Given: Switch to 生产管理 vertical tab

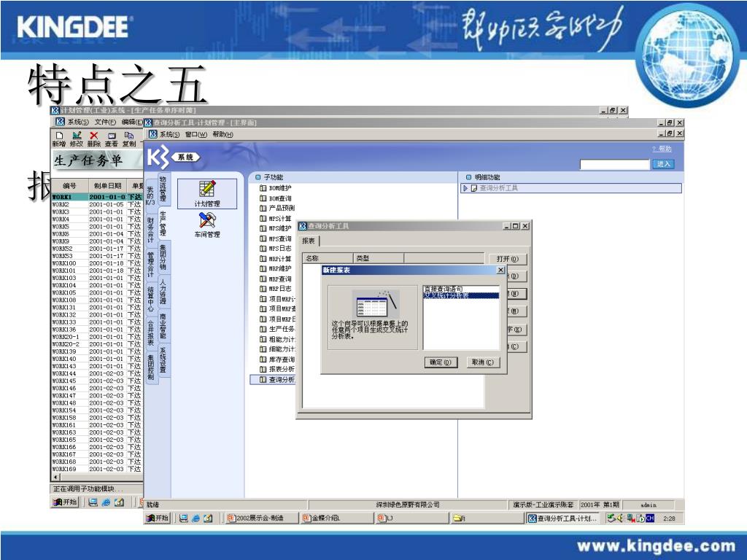Looking at the screenshot, I should click(x=163, y=223).
